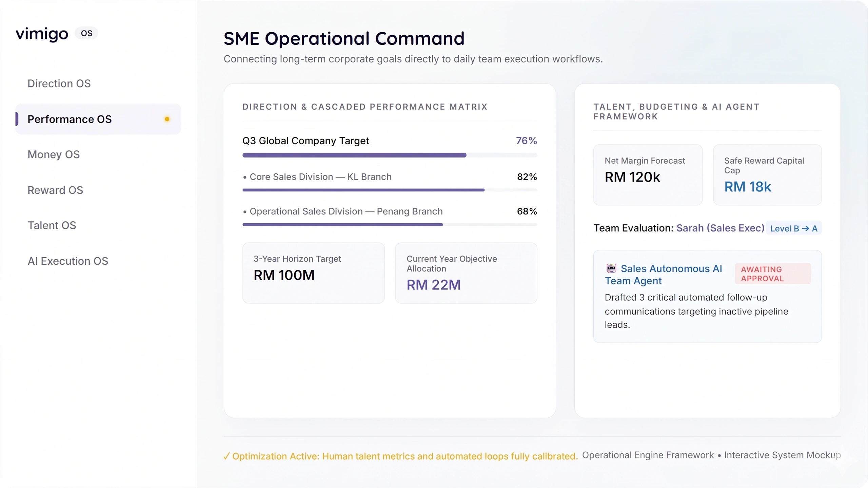Click the vimigo logo
Image resolution: width=868 pixels, height=488 pixels.
[x=42, y=34]
